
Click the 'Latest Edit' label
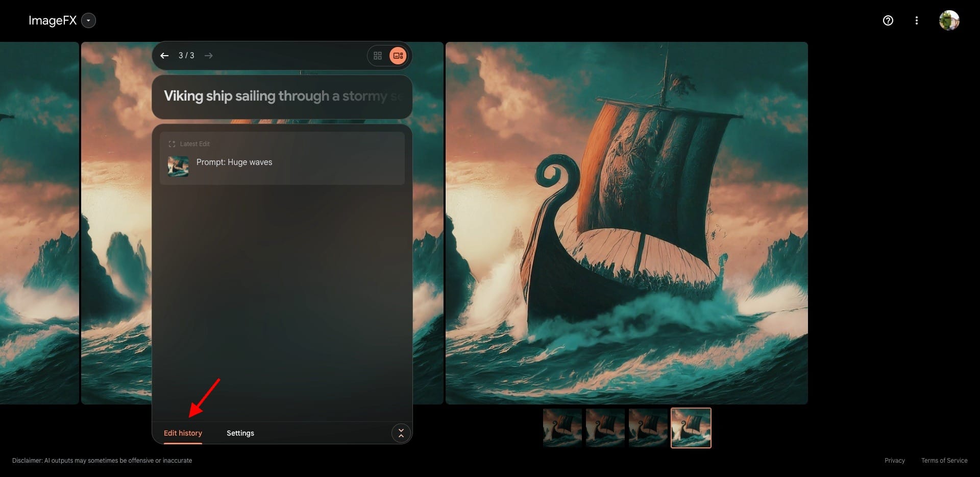tap(194, 144)
